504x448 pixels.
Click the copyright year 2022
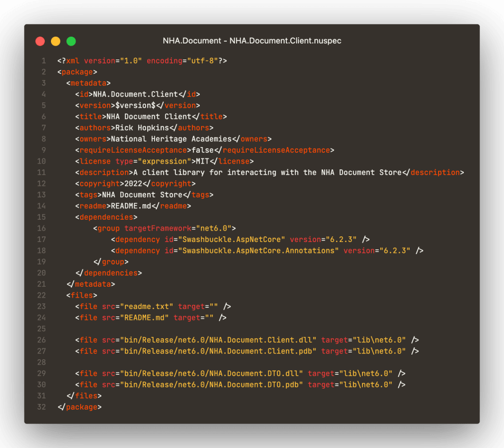pos(133,184)
